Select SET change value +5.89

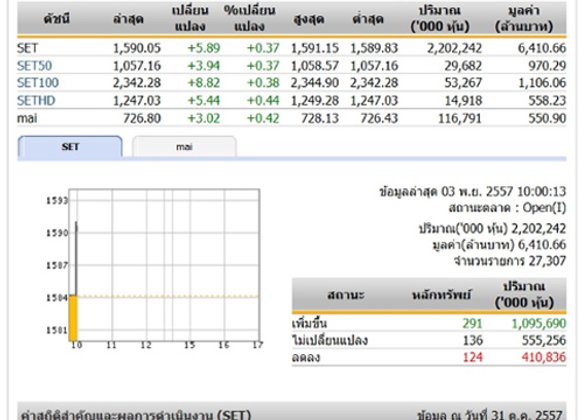tap(204, 48)
